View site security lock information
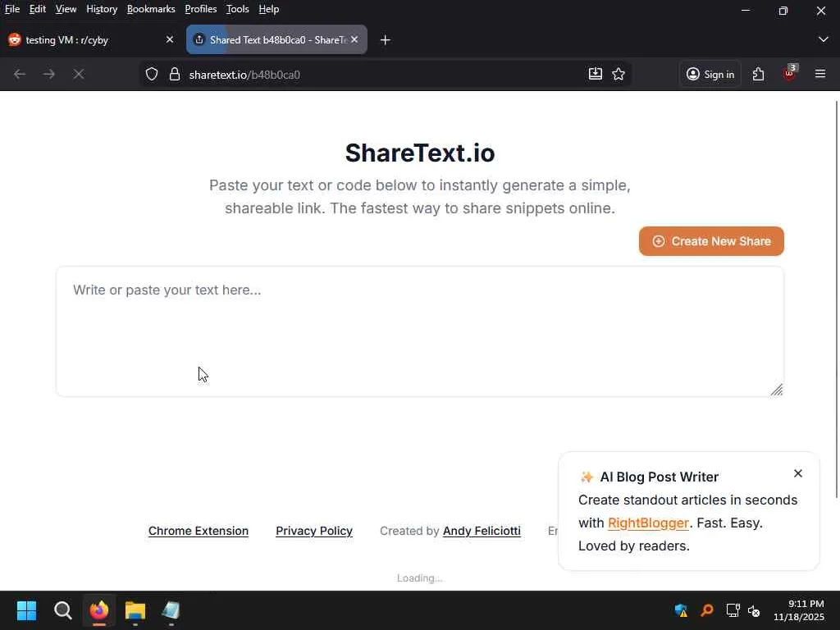840x630 pixels. click(175, 74)
